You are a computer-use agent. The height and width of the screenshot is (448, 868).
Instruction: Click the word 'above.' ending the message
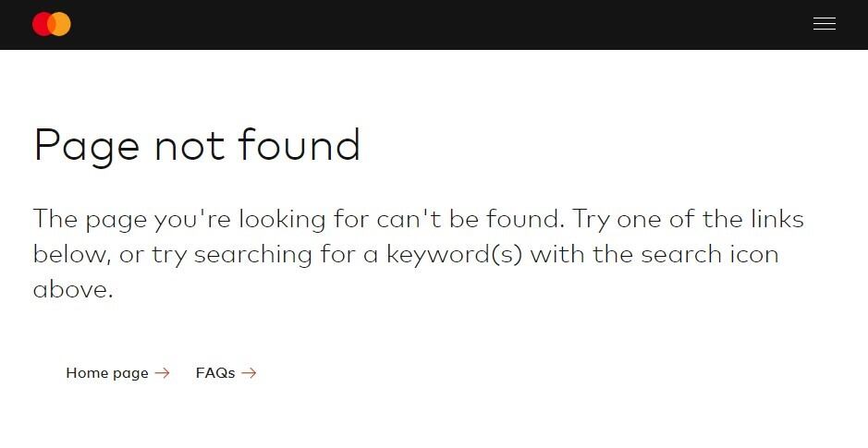73,289
